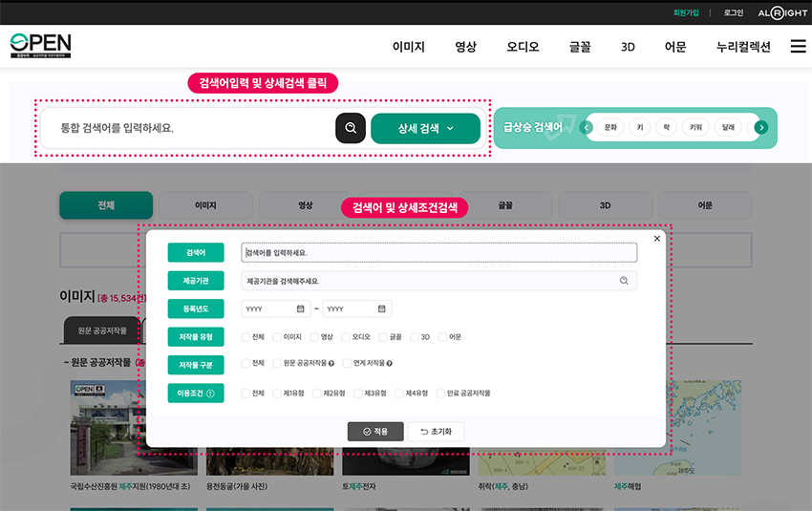Image resolution: width=812 pixels, height=511 pixels.
Task: Check 전체 in 이용조건 row
Action: (x=246, y=394)
